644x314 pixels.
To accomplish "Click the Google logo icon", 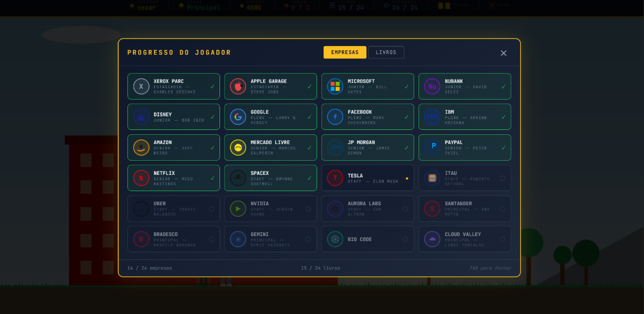I will tap(238, 117).
